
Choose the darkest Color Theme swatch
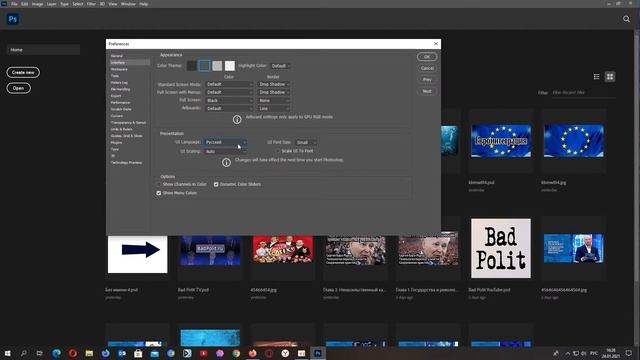[x=192, y=66]
